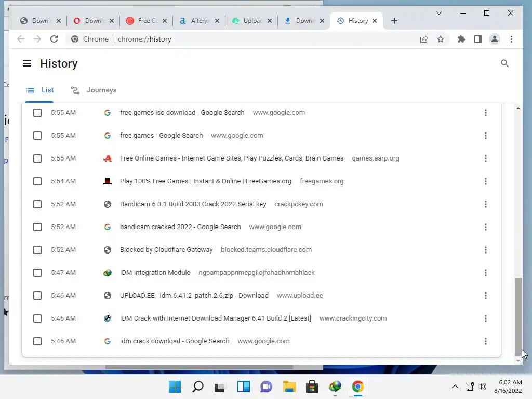The width and height of the screenshot is (532, 399).
Task: Show hidden system tray icons
Action: 455,387
